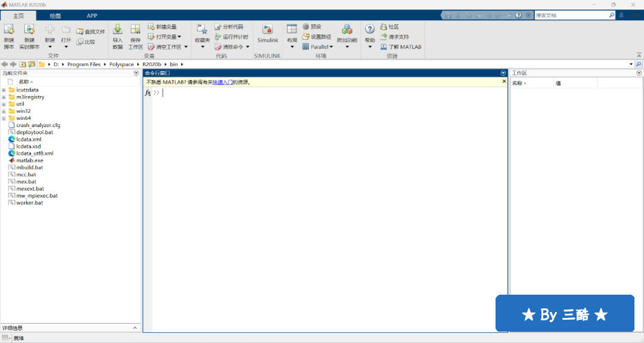Viewport: 644px width, 343px height.
Task: Switch to the 绘图 (Plots) tab
Action: [x=55, y=16]
